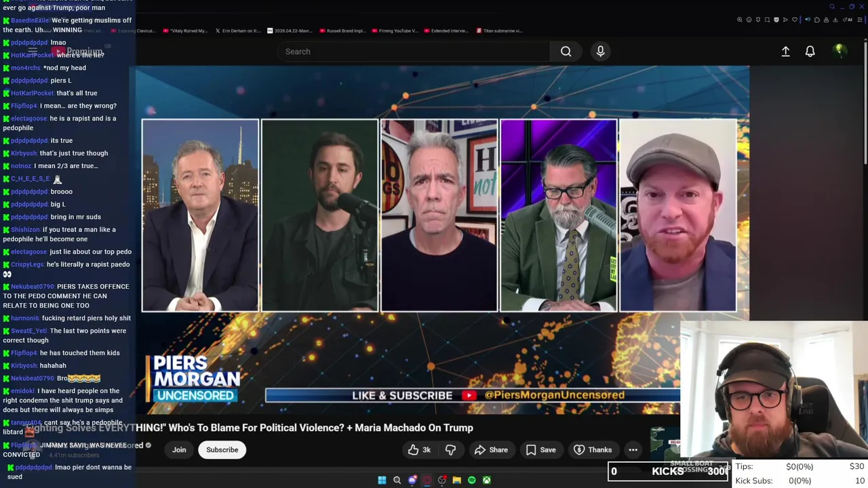This screenshot has width=868, height=488.
Task: Switch to 'Titan submarine vi...' tab
Action: 500,30
